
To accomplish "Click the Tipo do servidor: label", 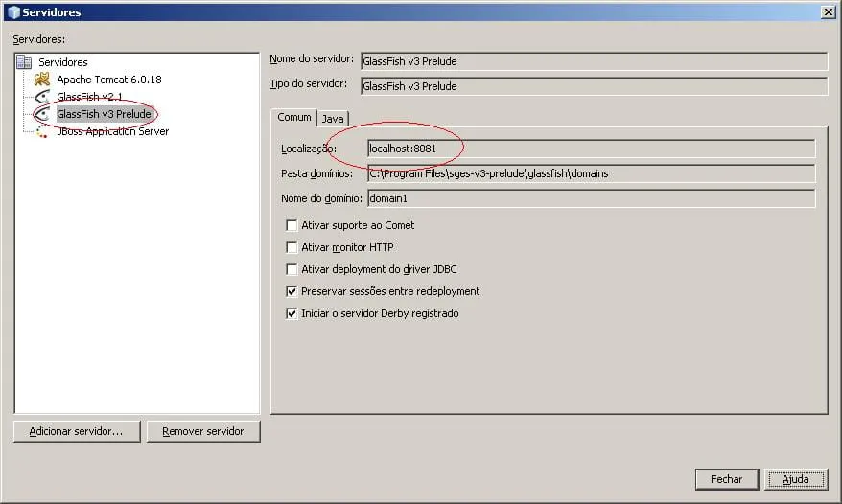I will click(308, 83).
